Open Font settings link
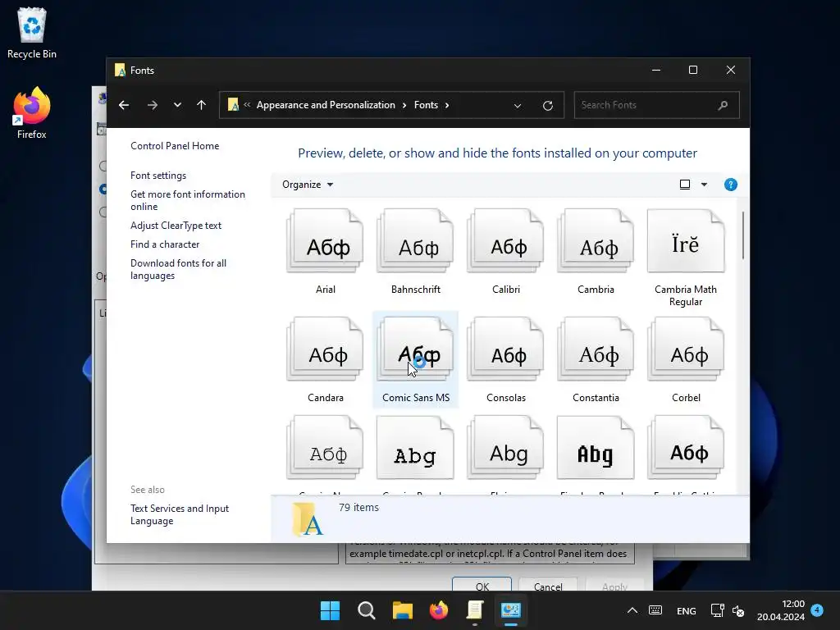This screenshot has width=840, height=630. pos(158,176)
